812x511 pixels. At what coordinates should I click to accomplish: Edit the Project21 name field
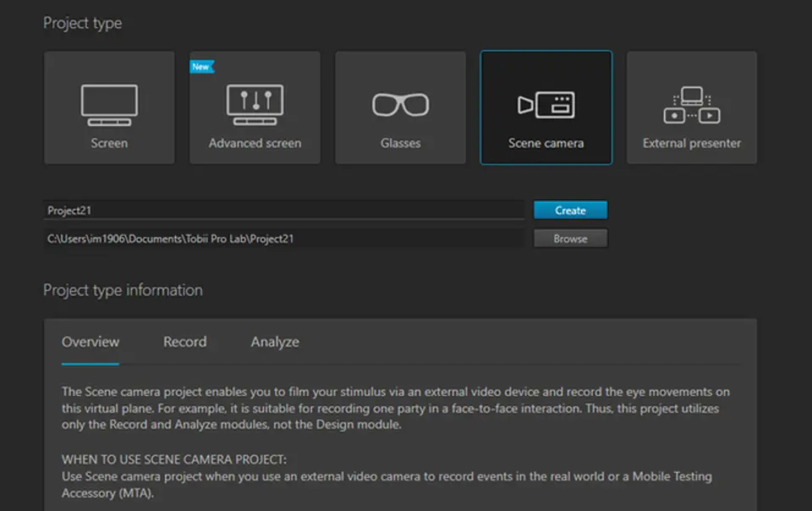[x=284, y=210]
